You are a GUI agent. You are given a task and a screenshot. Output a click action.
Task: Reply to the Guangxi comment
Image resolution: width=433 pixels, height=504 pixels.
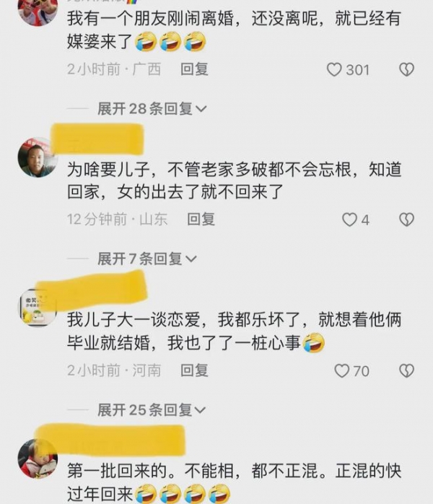click(x=194, y=69)
